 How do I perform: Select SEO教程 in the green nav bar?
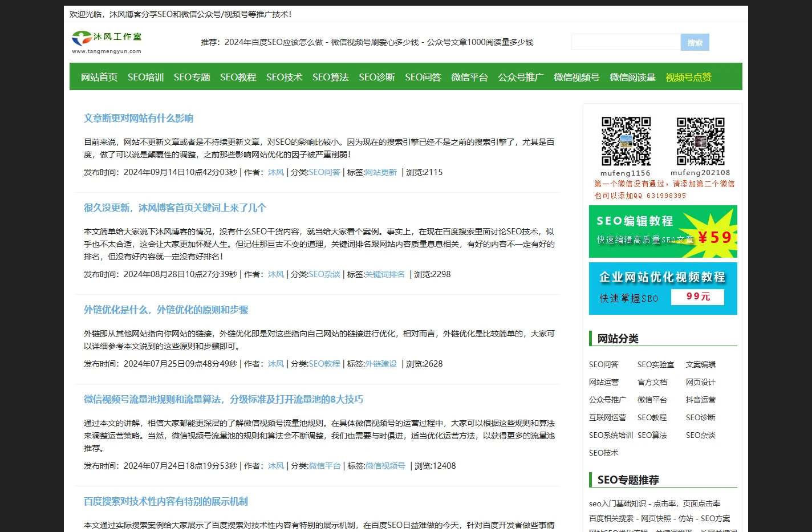[x=238, y=77]
